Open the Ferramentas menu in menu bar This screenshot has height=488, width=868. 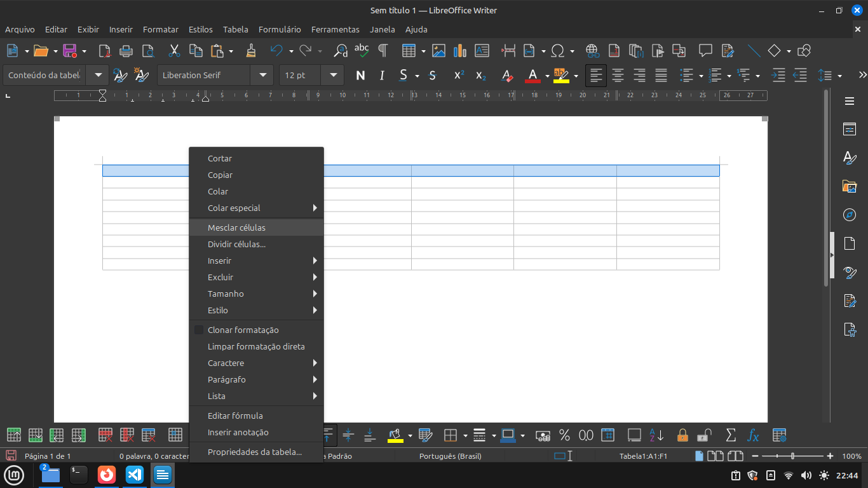tap(336, 29)
